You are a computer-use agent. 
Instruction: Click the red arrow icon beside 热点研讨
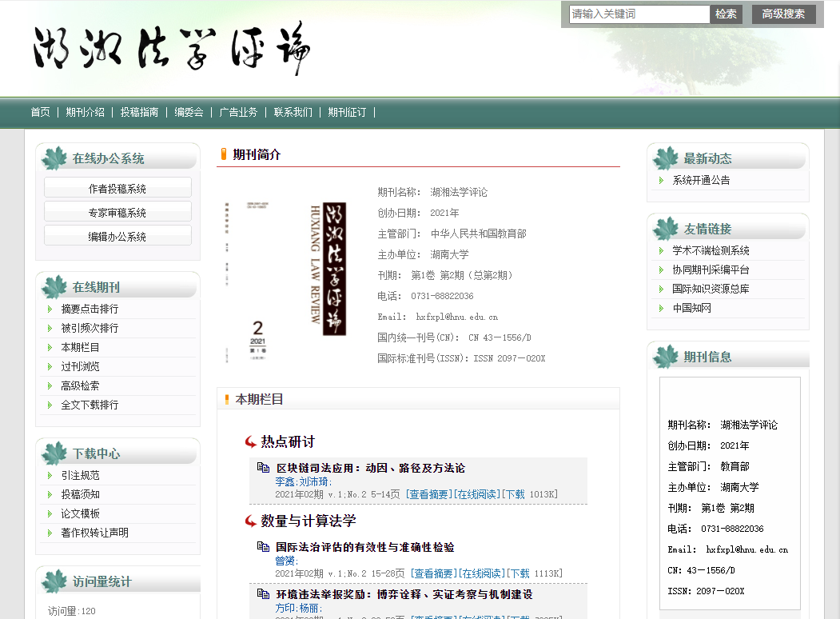[x=250, y=442]
